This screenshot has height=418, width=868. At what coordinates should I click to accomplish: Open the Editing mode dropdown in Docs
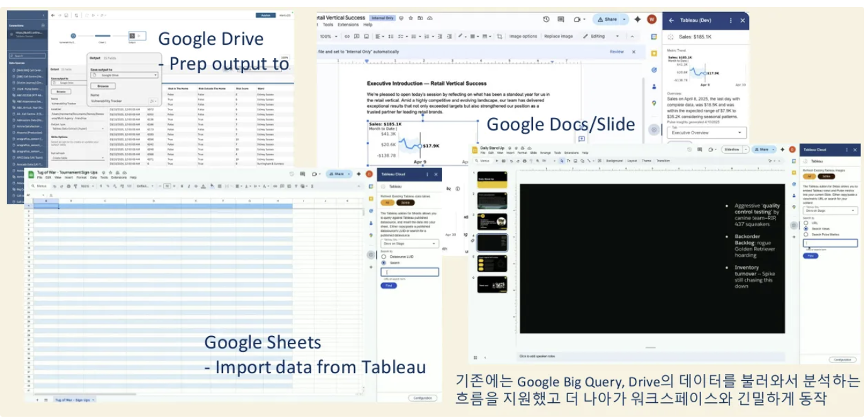coord(602,37)
